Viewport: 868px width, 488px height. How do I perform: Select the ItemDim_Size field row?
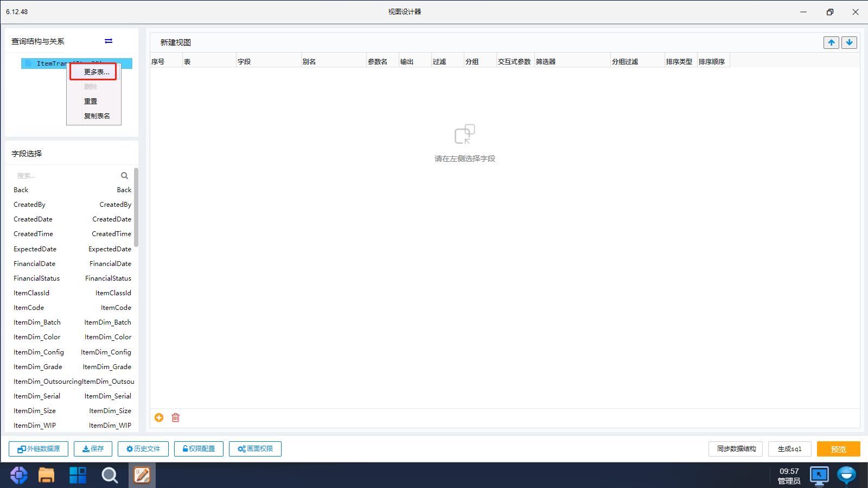(x=72, y=411)
